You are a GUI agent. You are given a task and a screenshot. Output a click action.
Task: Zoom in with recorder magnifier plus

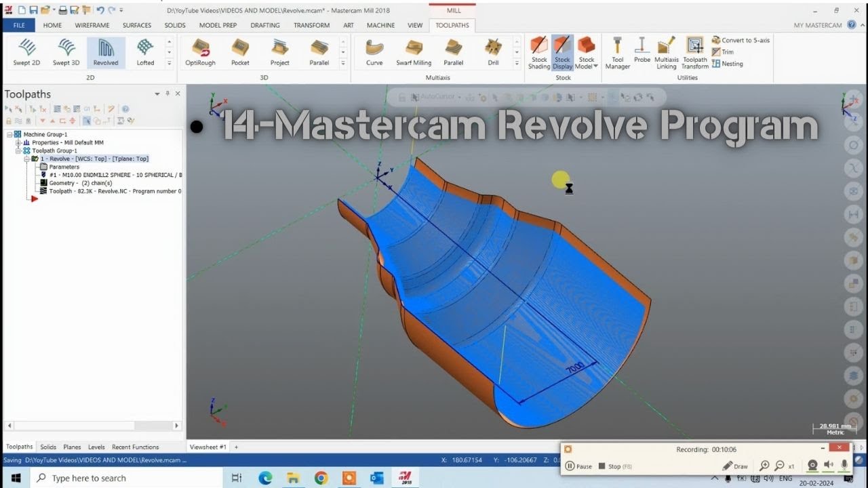[x=764, y=466]
